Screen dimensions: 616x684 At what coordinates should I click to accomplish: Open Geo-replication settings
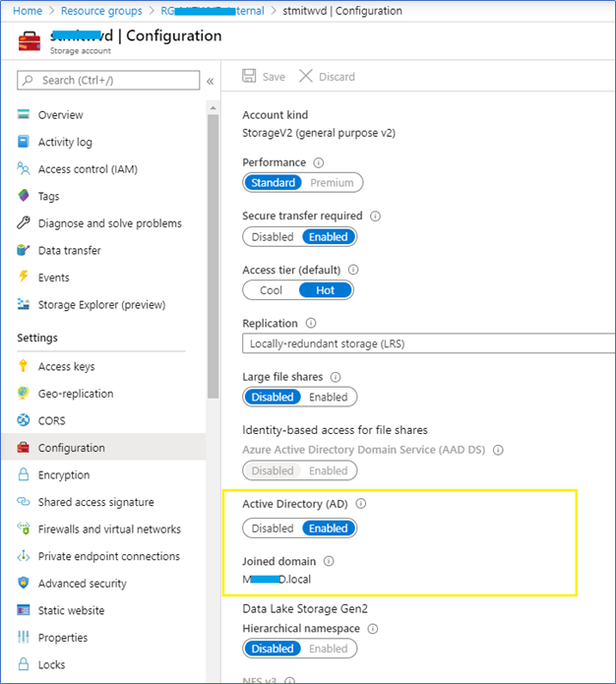coord(76,394)
